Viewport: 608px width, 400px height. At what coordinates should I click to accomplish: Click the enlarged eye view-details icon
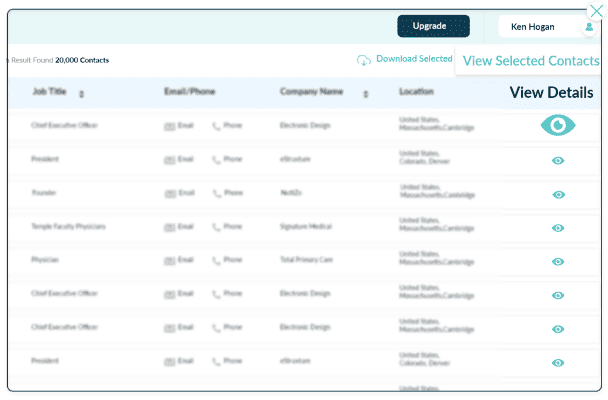pos(558,125)
